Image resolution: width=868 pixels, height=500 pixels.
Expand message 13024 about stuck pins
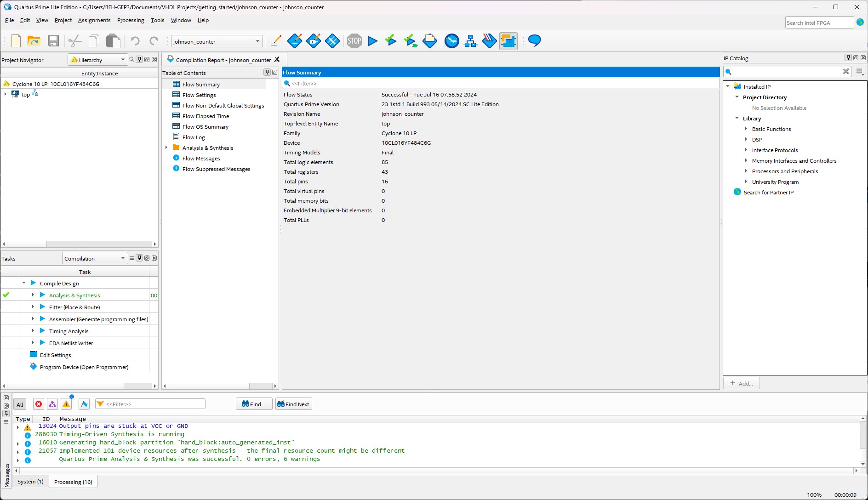point(18,427)
